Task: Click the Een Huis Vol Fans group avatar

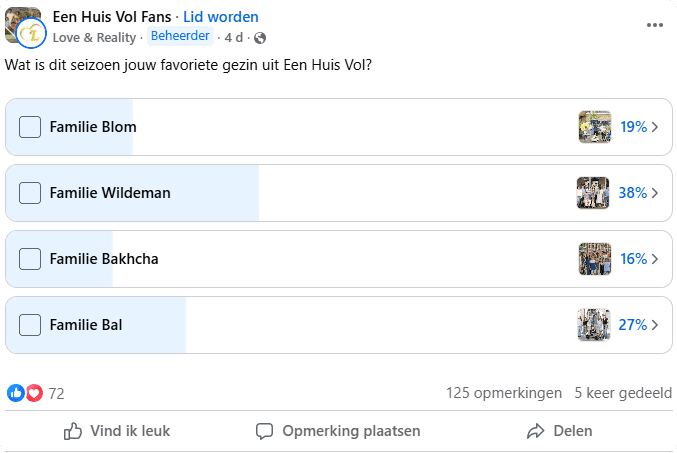Action: pyautogui.click(x=24, y=26)
